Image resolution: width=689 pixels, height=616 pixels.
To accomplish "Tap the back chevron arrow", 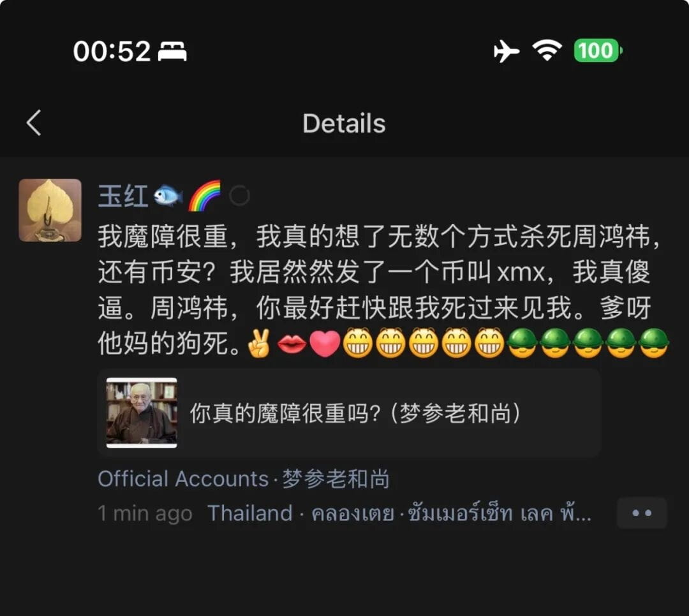I will click(34, 122).
